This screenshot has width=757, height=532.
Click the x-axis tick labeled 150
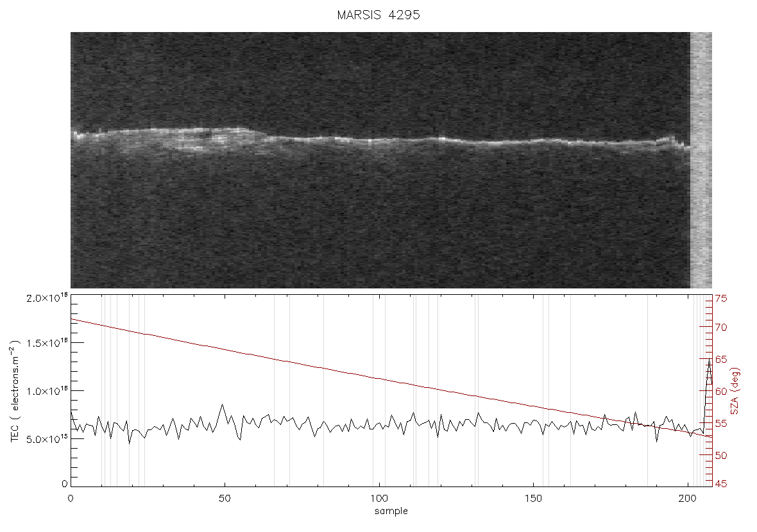533,498
